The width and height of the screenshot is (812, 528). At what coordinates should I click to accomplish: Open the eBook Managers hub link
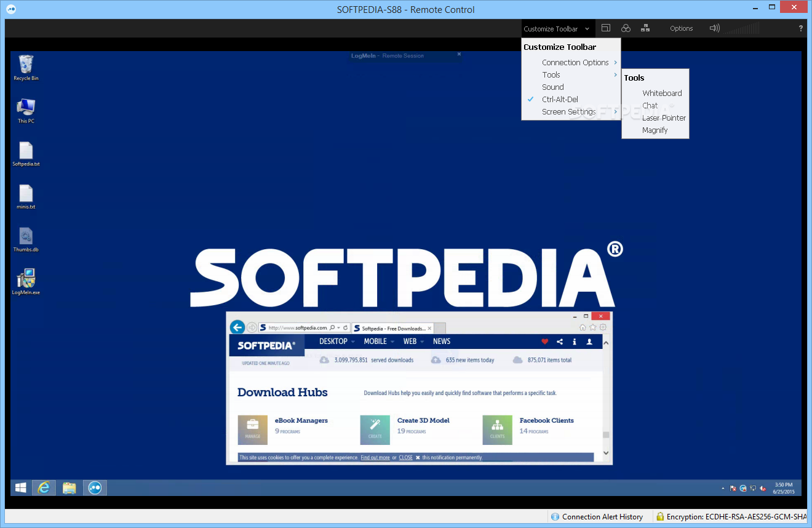(x=301, y=420)
